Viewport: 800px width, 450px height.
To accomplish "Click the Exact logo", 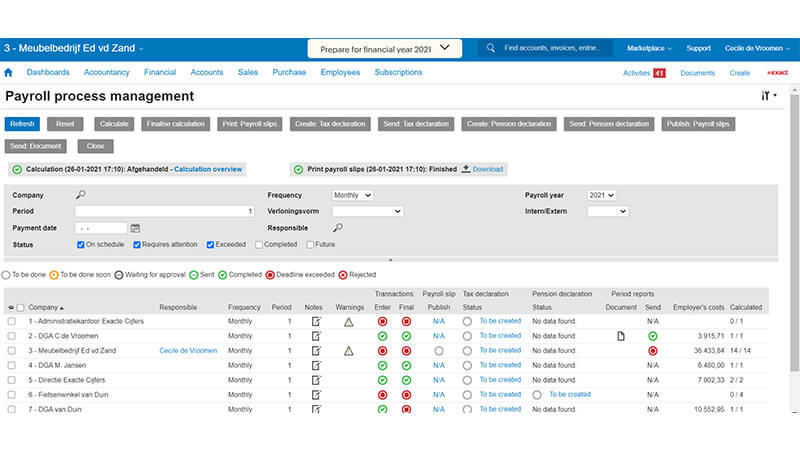I will coord(778,72).
